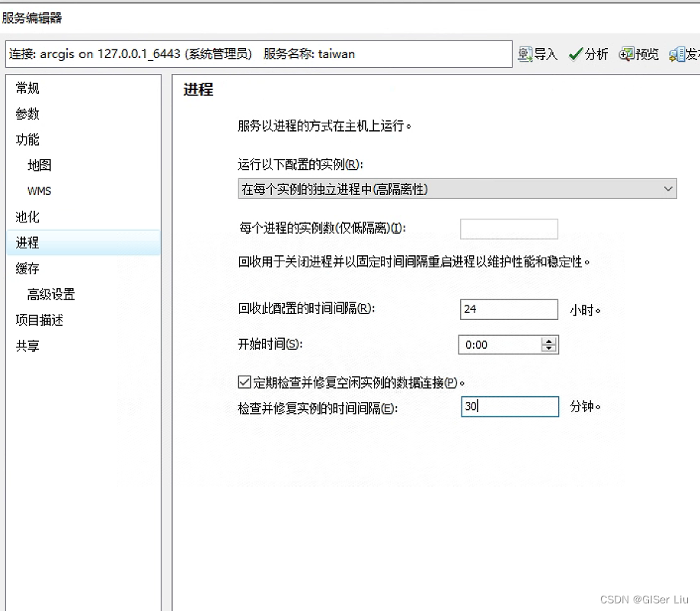Screen dimensions: 700x611
Task: Switch to the 常规 page
Action: tap(27, 88)
